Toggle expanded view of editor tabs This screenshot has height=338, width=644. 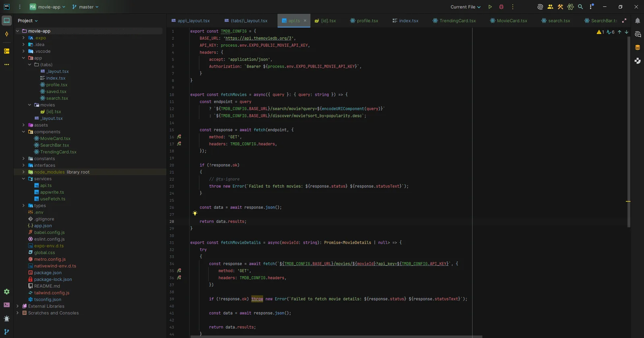click(624, 21)
